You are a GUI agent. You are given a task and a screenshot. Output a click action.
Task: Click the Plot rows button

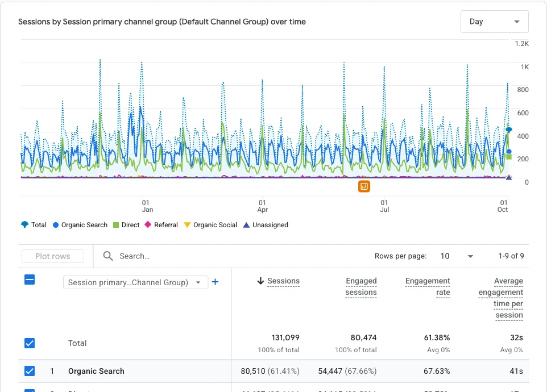(x=53, y=256)
